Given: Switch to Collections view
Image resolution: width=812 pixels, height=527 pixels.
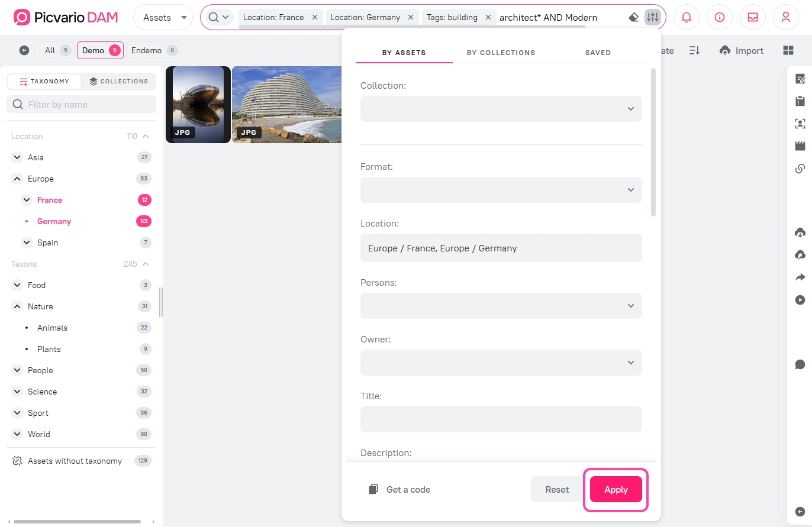Looking at the screenshot, I should [118, 82].
